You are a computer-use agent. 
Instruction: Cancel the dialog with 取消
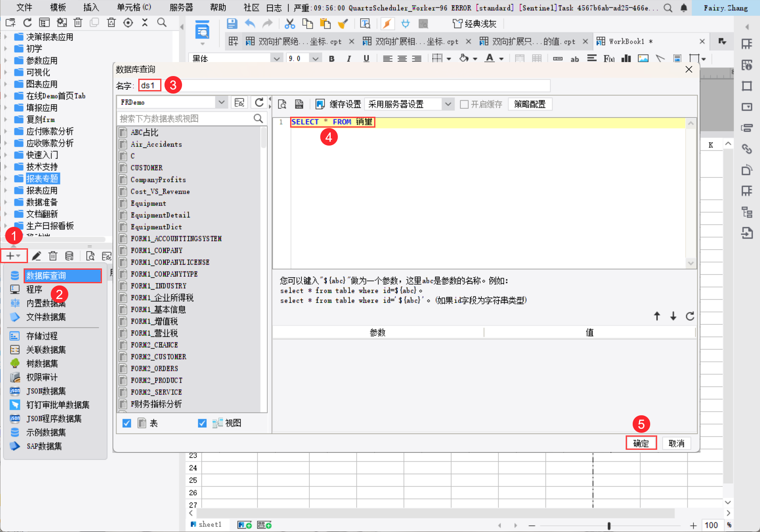pos(676,443)
